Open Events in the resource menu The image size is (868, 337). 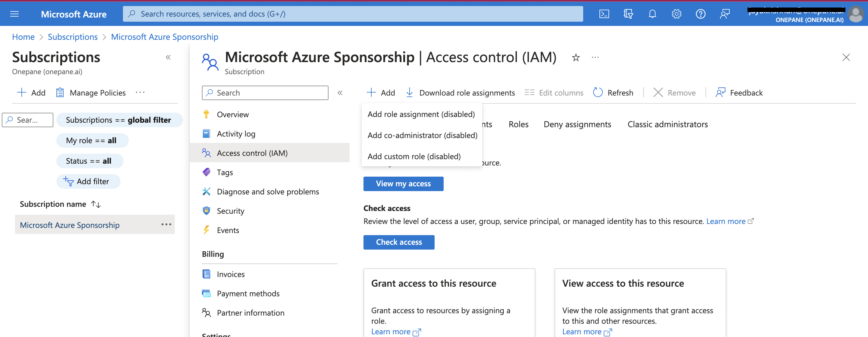tap(269, 230)
